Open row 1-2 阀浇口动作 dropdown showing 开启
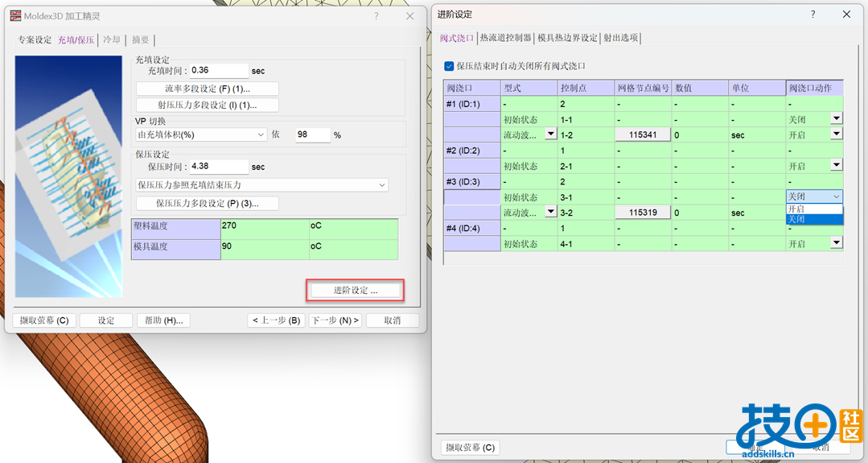 [x=837, y=134]
